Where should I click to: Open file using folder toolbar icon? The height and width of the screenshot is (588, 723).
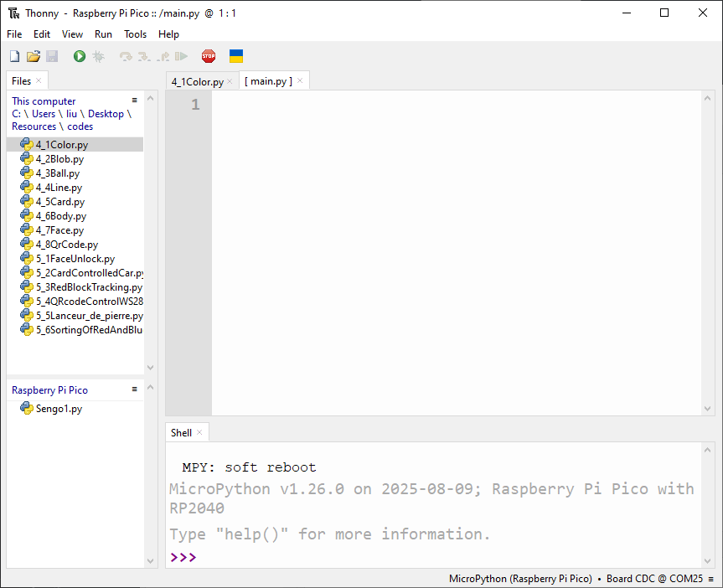click(x=34, y=56)
